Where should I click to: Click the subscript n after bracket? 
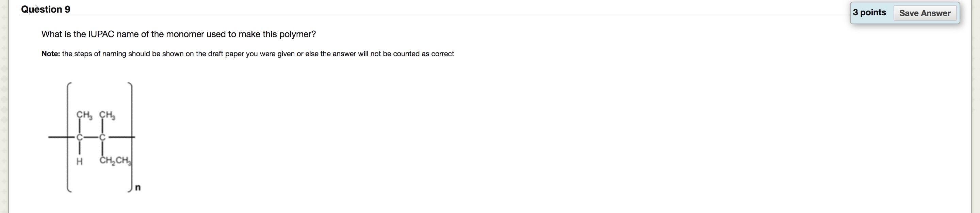(138, 187)
